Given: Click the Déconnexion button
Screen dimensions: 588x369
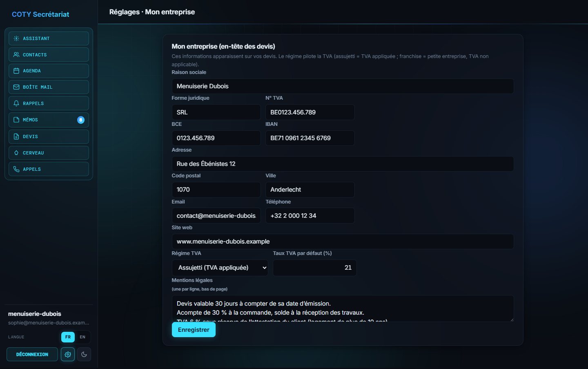Looking at the screenshot, I should tap(32, 354).
